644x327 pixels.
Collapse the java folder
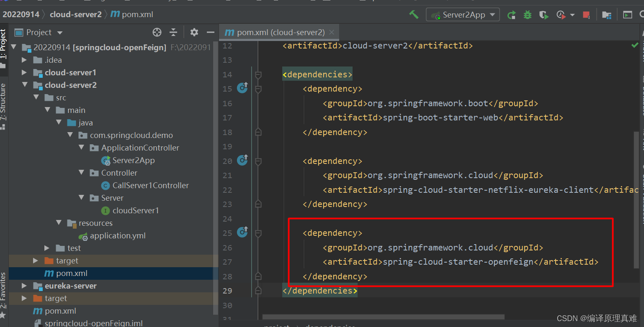tap(58, 123)
